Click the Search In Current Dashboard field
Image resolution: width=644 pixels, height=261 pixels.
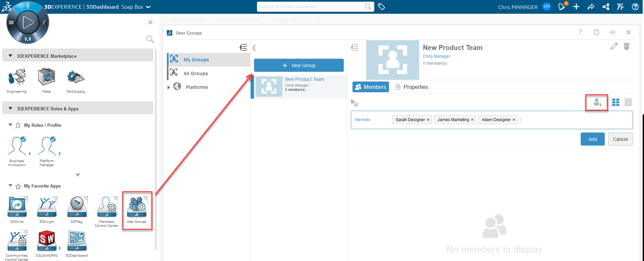312,7
